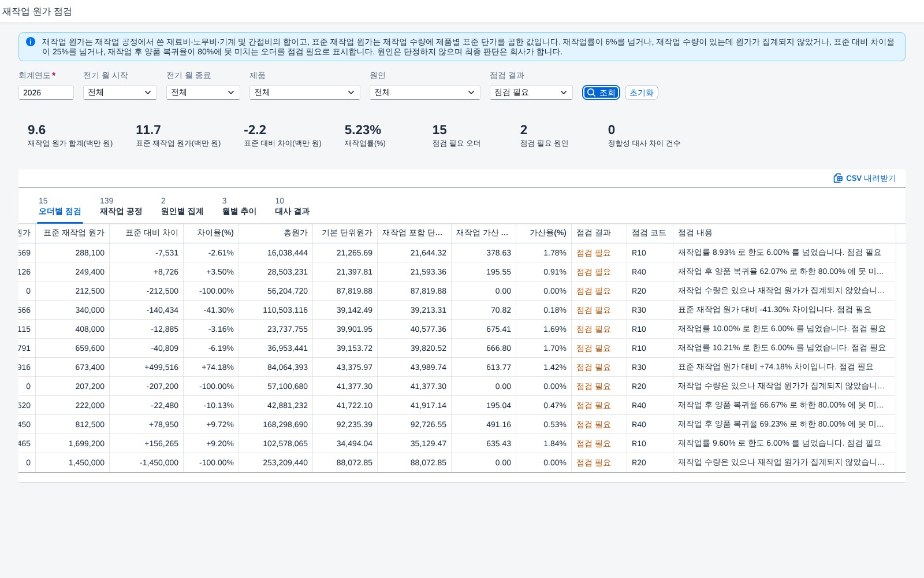This screenshot has width=924, height=578.
Task: Click the 표준 대비 차이 KPI value -2.2
Action: click(255, 130)
